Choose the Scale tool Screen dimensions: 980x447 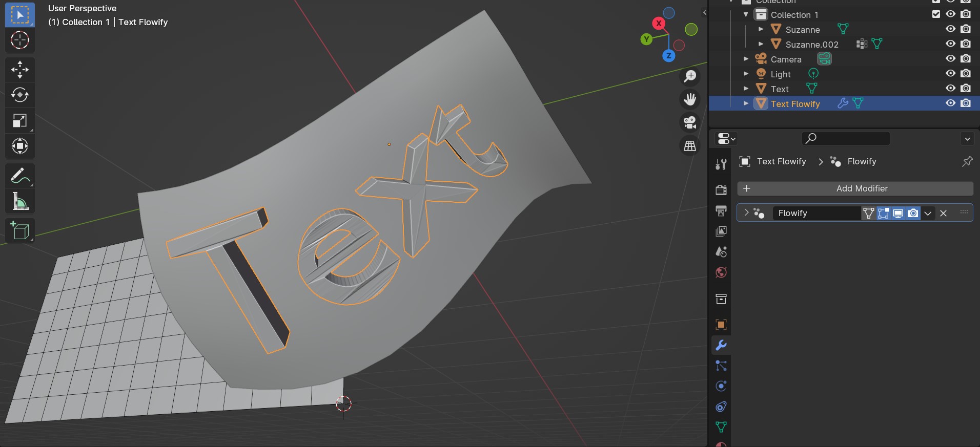pyautogui.click(x=20, y=121)
